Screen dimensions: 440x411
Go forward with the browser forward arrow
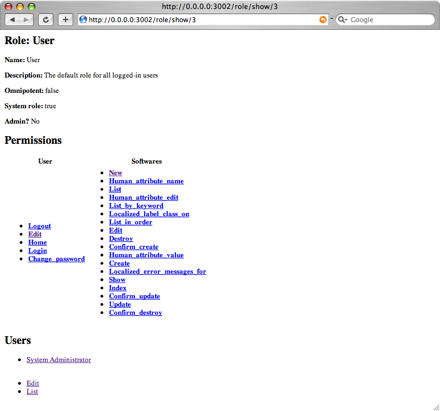[x=26, y=20]
